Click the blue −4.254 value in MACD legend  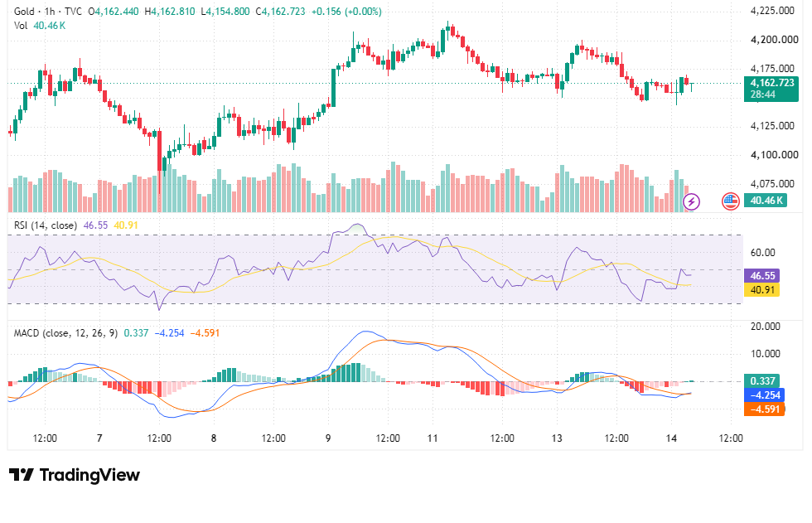tap(169, 333)
